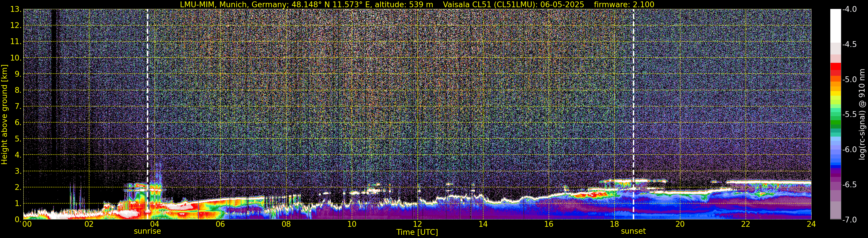This screenshot has height=238, width=868.
Task: Click time axis tick '16'
Action: (549, 224)
